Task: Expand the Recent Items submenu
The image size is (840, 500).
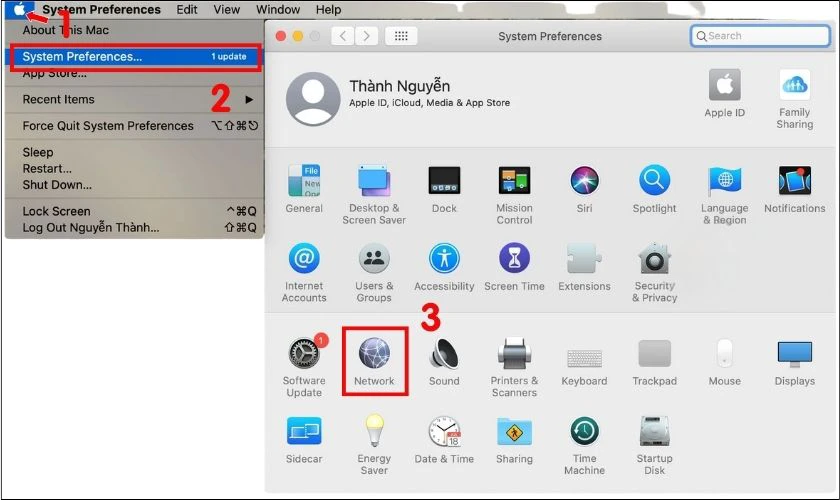Action: [x=134, y=99]
